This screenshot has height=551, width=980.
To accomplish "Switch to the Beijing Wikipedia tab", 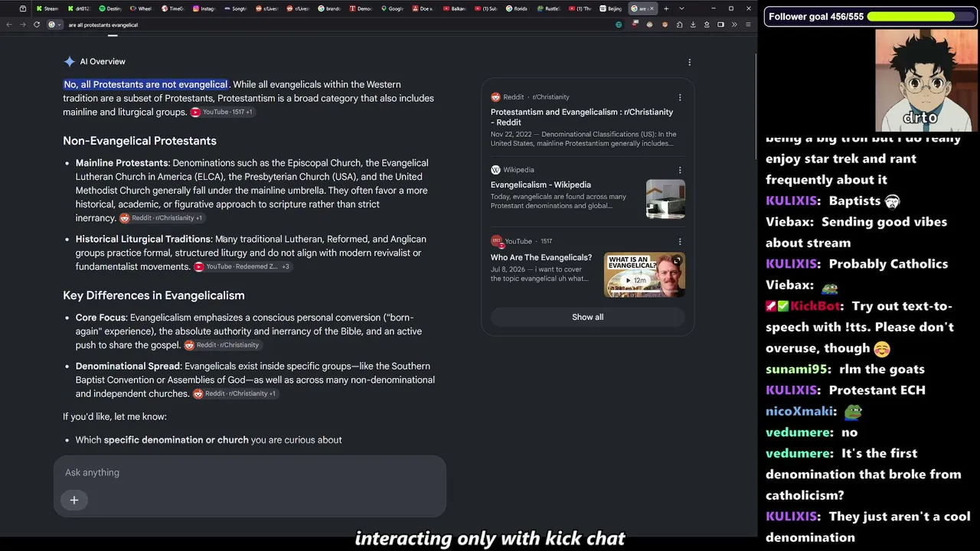I will pyautogui.click(x=612, y=8).
